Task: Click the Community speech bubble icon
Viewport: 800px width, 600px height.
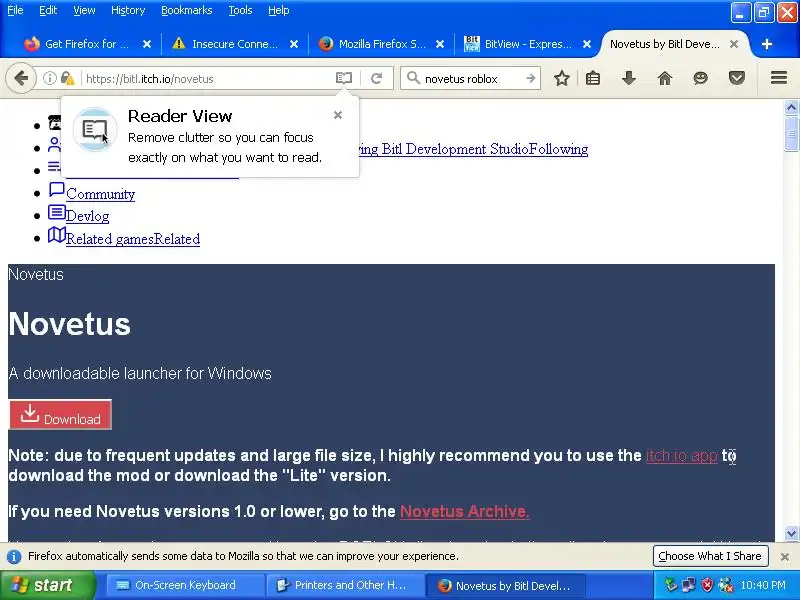Action: pyautogui.click(x=56, y=190)
